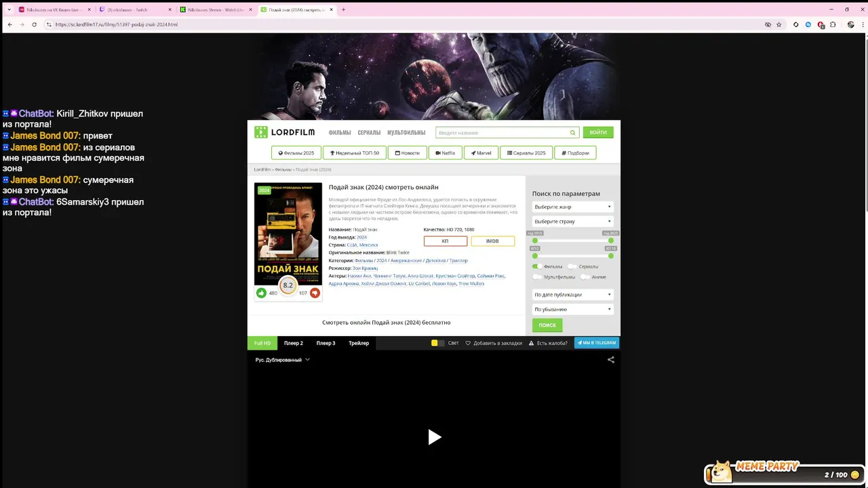Click the Войти login button
This screenshot has width=868, height=488.
(x=598, y=132)
